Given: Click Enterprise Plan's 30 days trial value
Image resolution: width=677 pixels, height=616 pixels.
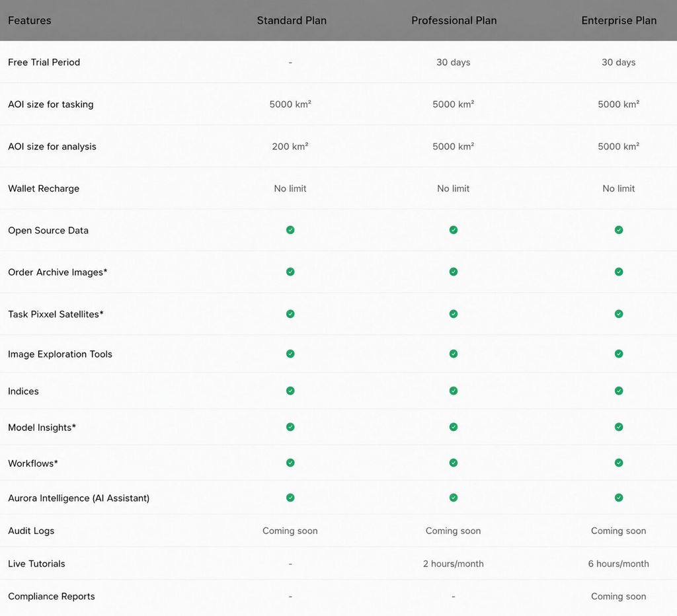Looking at the screenshot, I should 619,62.
